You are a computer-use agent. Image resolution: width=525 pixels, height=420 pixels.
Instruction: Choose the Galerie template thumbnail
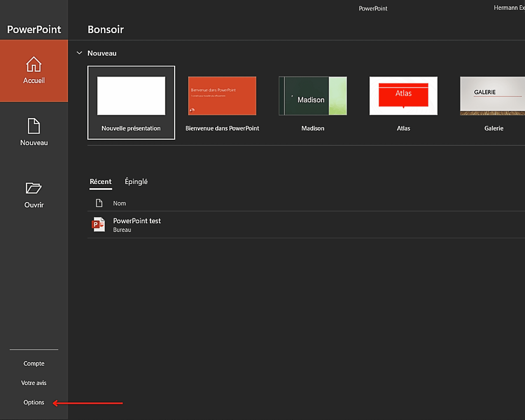click(x=492, y=96)
